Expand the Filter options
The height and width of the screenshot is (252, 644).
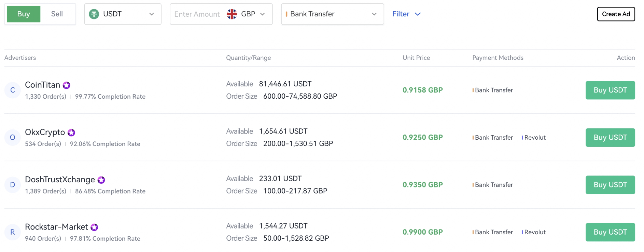pos(406,14)
